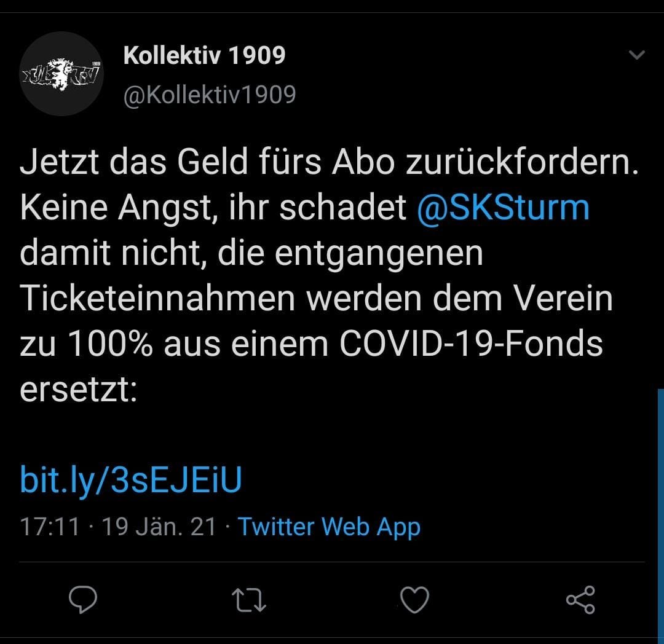Click the date '19 Jän. 21'
Viewport: 664px width, 644px height.
[x=159, y=527]
